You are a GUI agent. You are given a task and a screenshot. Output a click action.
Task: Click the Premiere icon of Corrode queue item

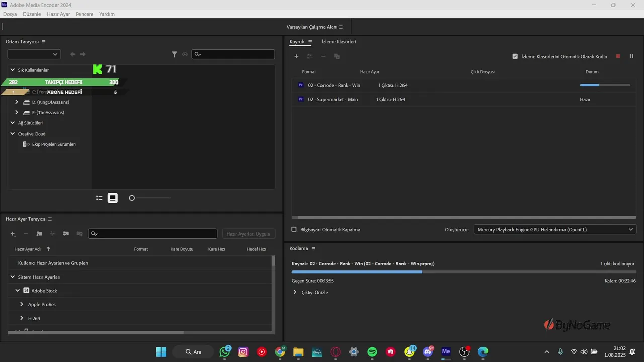301,85
